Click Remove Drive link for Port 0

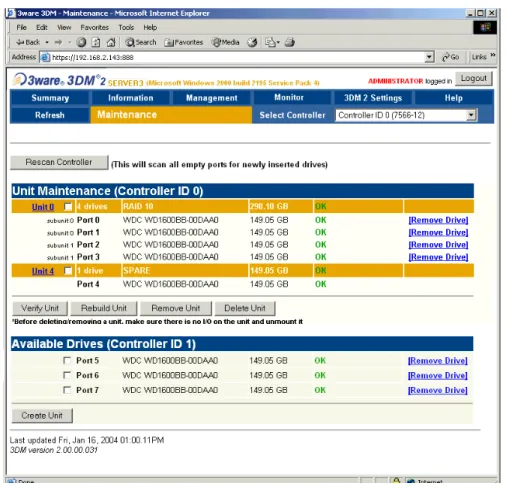pyautogui.click(x=438, y=220)
